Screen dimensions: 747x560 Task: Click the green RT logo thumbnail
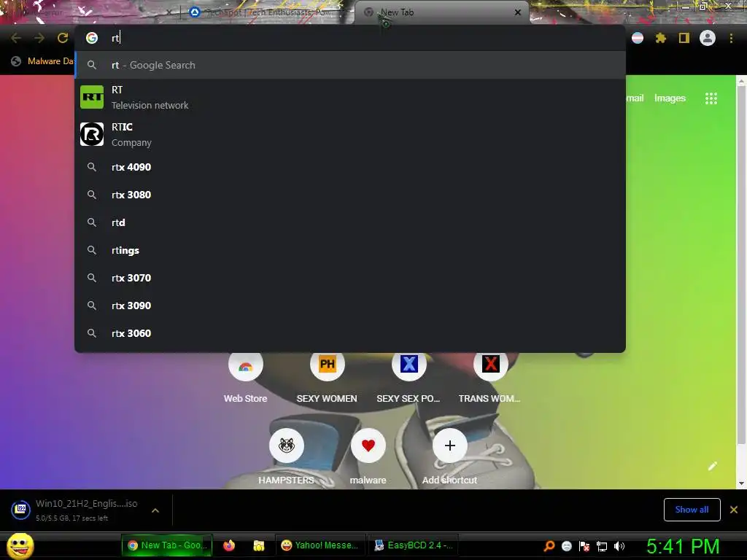pyautogui.click(x=92, y=97)
